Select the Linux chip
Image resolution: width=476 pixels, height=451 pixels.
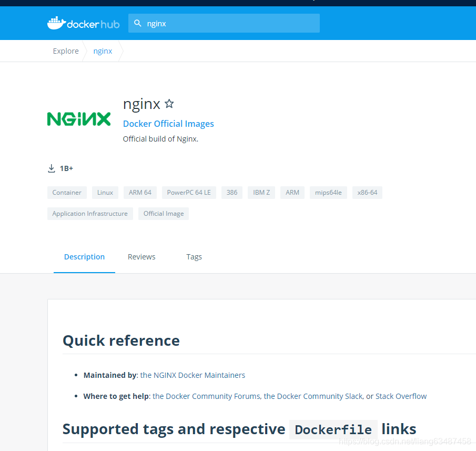click(x=105, y=193)
